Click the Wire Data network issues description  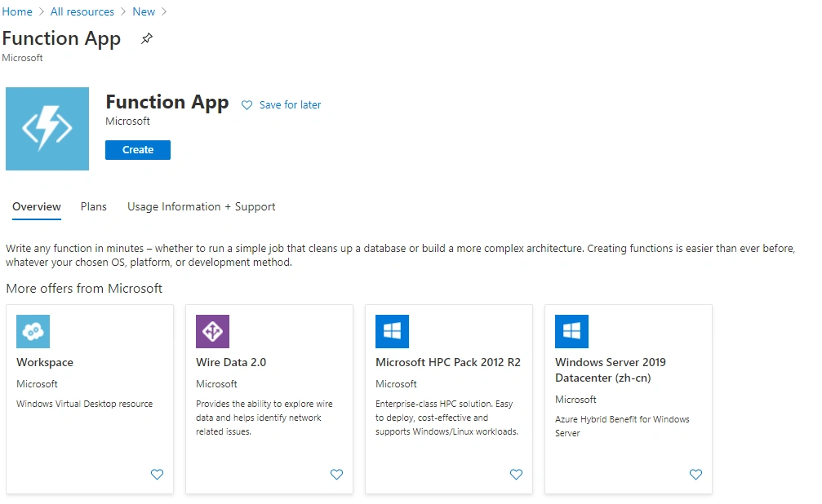click(x=264, y=418)
